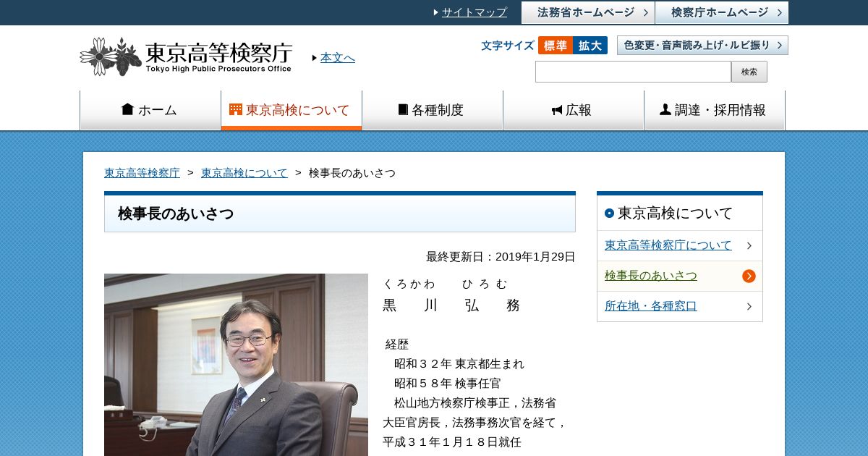Set text size to 標準

(556, 46)
